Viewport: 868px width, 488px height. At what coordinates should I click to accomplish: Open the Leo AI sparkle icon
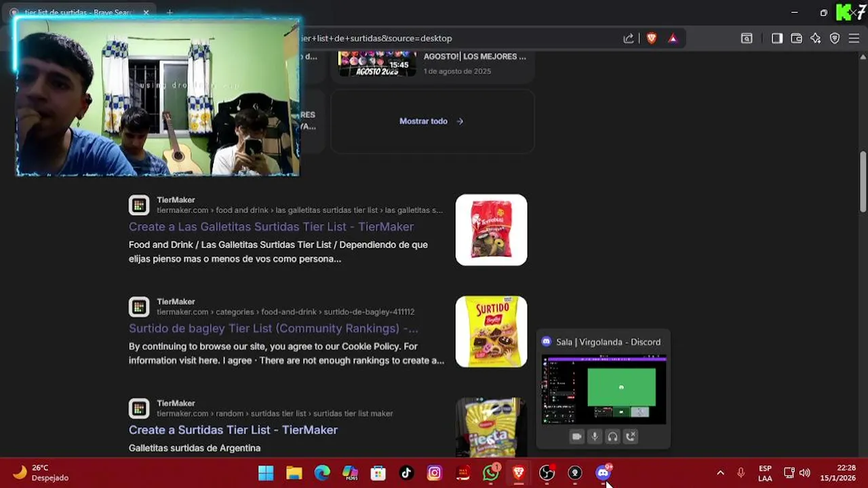pyautogui.click(x=816, y=39)
